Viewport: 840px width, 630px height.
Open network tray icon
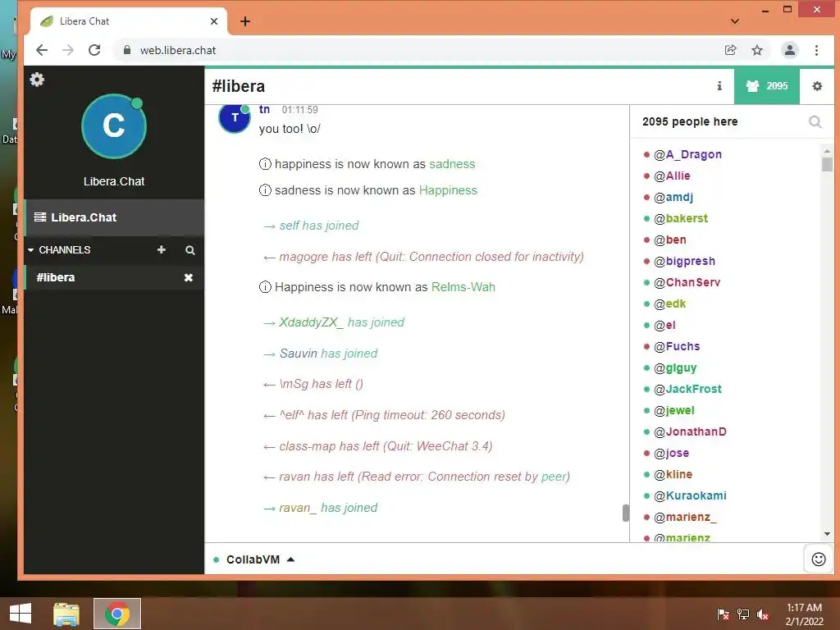coord(743,614)
